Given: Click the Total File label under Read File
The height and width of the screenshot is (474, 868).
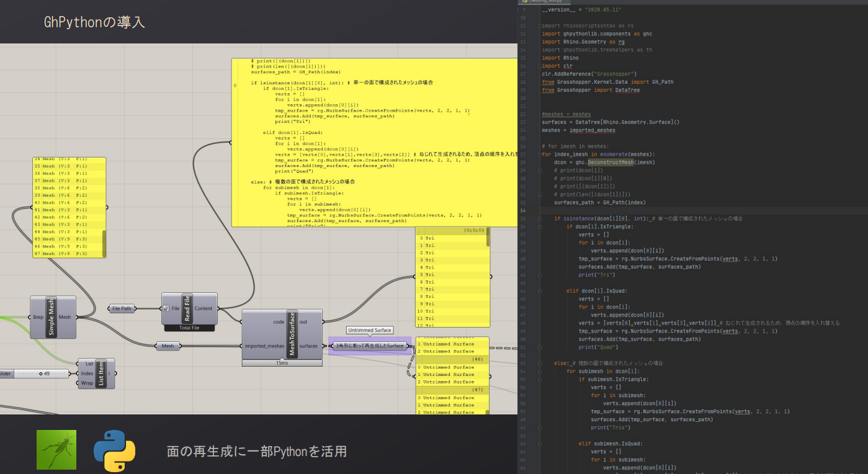Looking at the screenshot, I should point(189,328).
